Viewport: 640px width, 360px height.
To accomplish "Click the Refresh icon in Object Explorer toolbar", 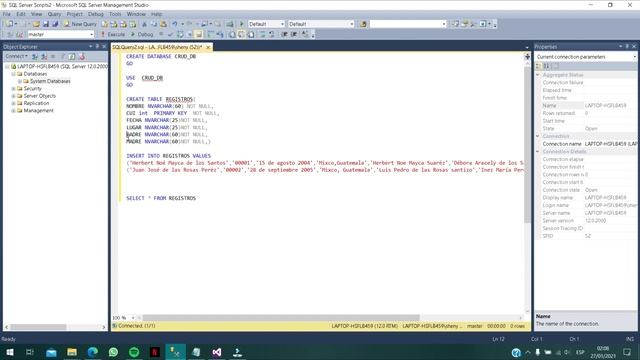I will tap(72, 56).
